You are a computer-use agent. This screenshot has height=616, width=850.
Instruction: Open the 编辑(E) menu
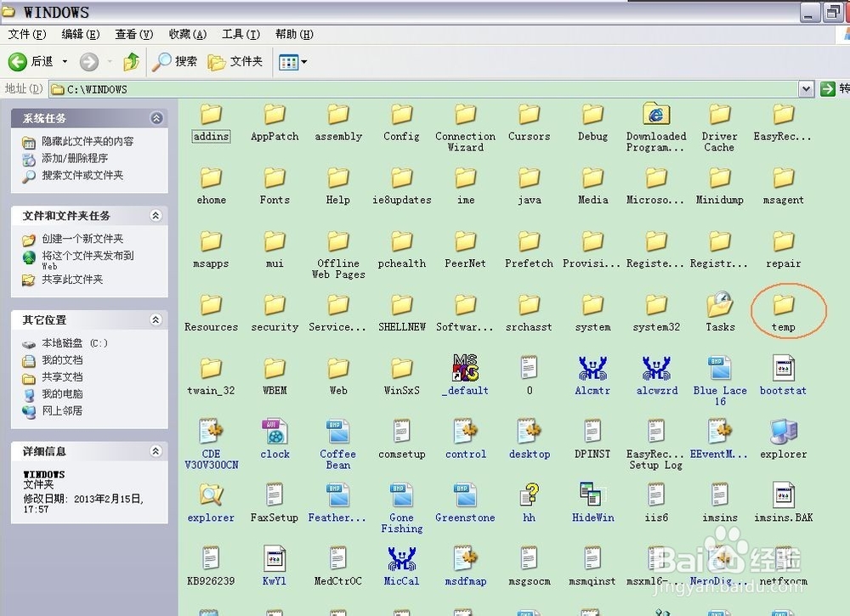coord(80,34)
